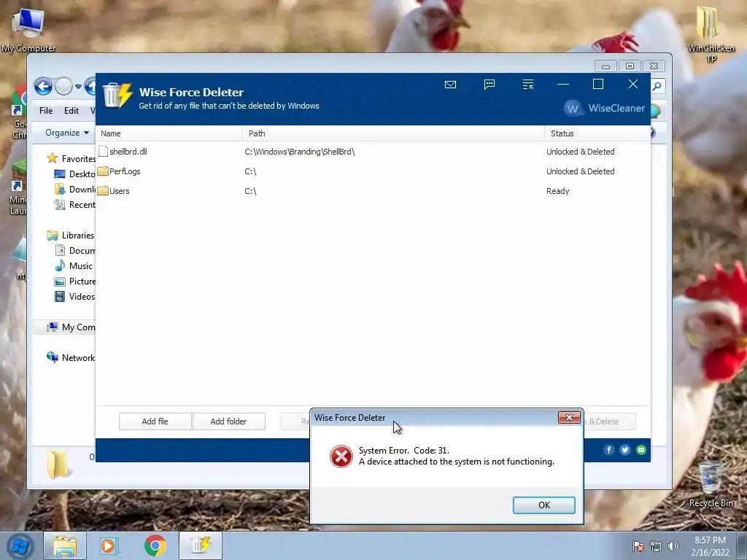Click Wise Force Deleter taskbar button
The image size is (747, 560).
click(201, 545)
